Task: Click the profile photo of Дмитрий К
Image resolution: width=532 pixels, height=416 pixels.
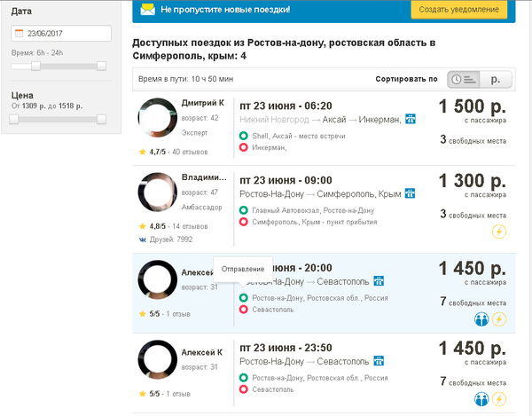Action: click(156, 117)
